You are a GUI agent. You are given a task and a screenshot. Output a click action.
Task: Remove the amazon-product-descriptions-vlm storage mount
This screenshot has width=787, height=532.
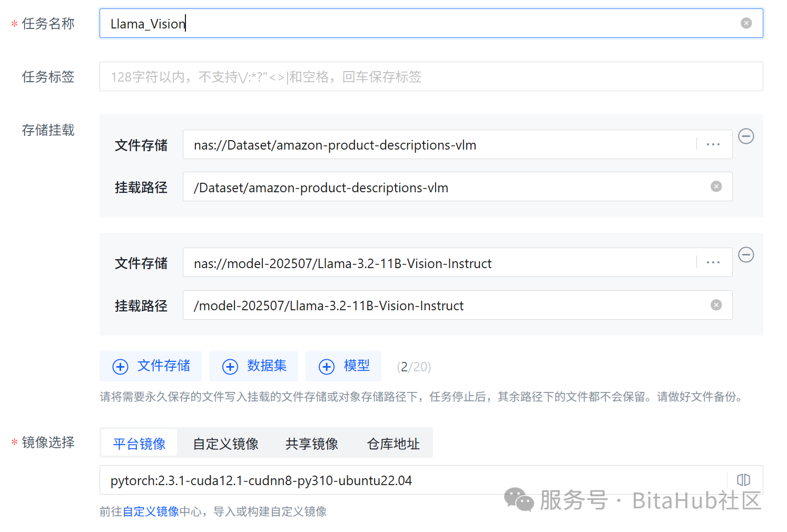pyautogui.click(x=746, y=136)
